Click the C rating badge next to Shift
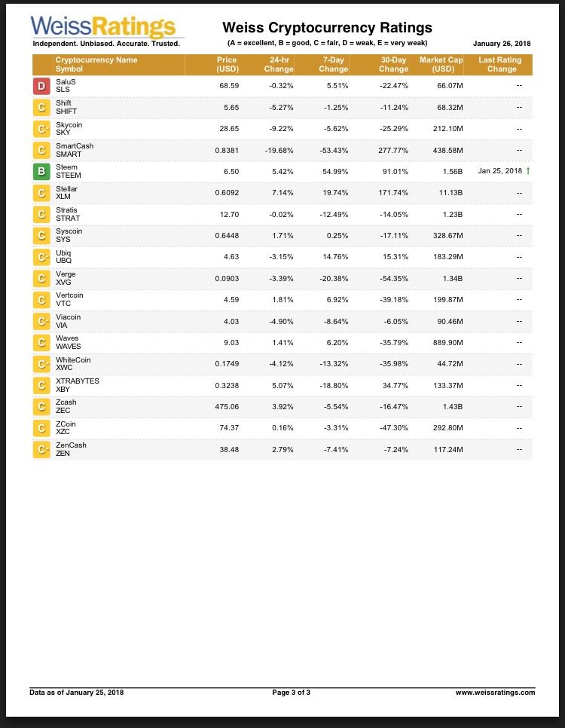Viewport: 565px width, 728px height. (x=41, y=107)
